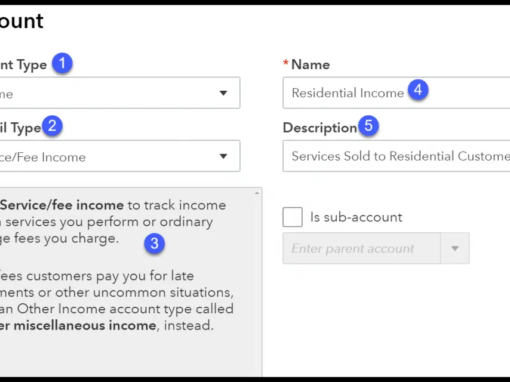
Task: Click the bold 'miscellaneous income' text
Action: (85, 325)
